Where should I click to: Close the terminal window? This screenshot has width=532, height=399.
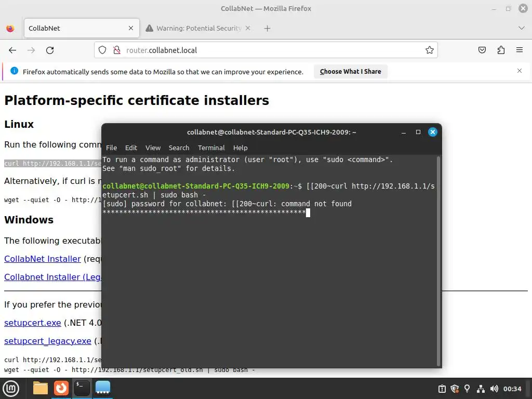click(433, 132)
